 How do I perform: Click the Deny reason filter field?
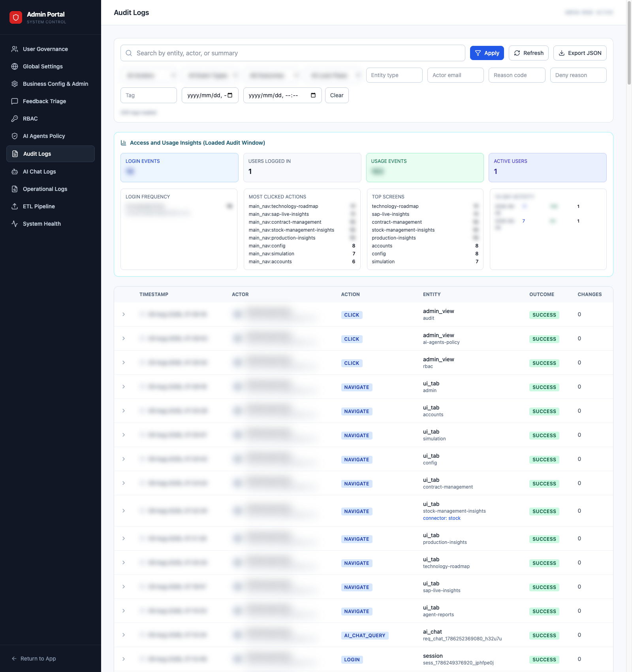pyautogui.click(x=578, y=75)
